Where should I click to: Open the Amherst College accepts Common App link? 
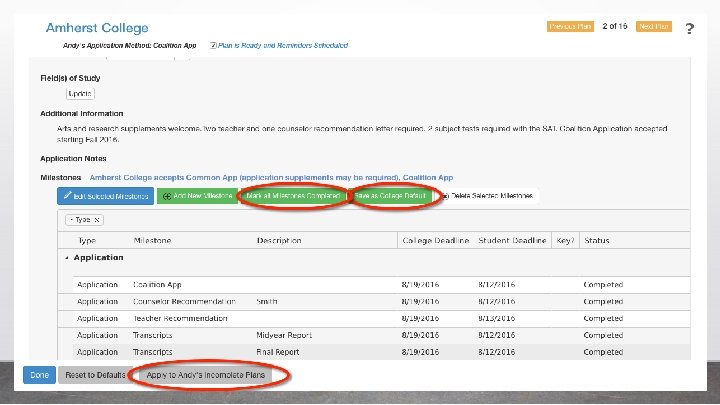(x=271, y=177)
